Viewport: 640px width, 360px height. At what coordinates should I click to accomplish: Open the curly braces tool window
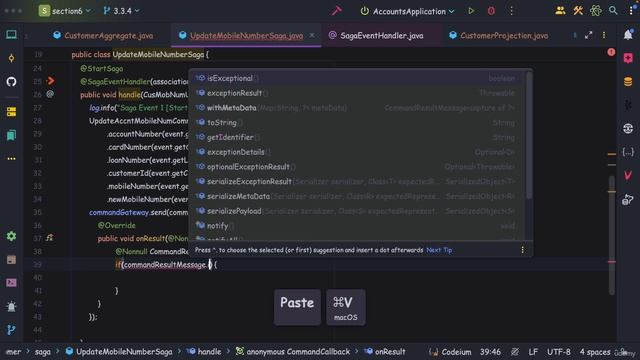point(628,152)
